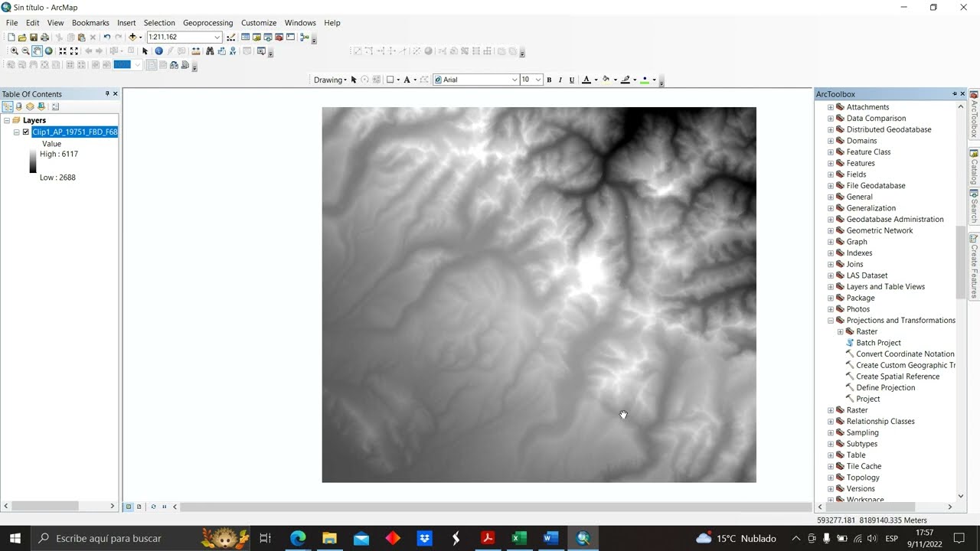Screen dimensions: 980x551
Task: Switch TOC to List By Source
Action: pos(18,106)
